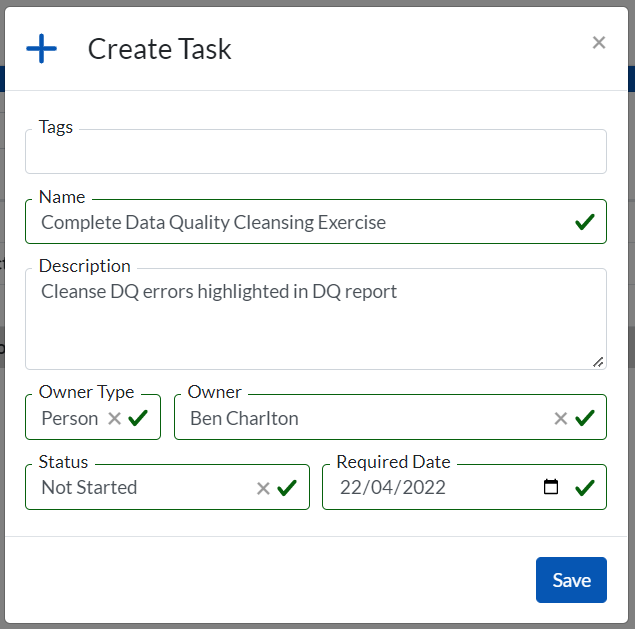Open the Owner dropdown showing Ben Charlton
This screenshot has height=629, width=635.
pyautogui.click(x=360, y=418)
